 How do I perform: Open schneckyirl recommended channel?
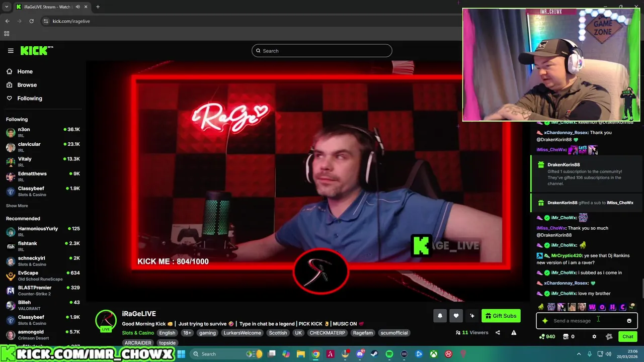pos(43,261)
